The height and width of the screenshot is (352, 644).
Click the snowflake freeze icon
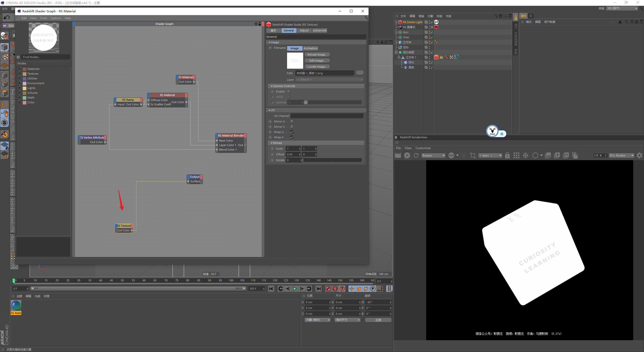526,155
